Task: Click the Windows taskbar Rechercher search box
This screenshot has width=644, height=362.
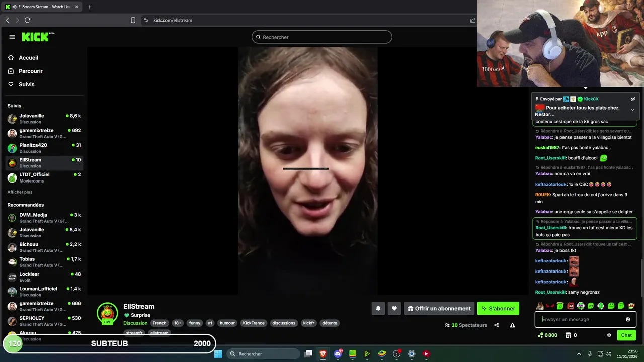Action: click(x=262, y=354)
